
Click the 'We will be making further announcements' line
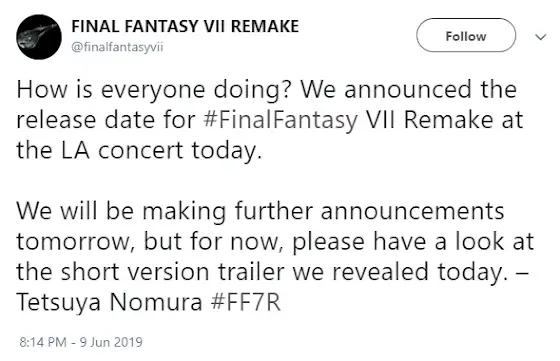(x=260, y=211)
